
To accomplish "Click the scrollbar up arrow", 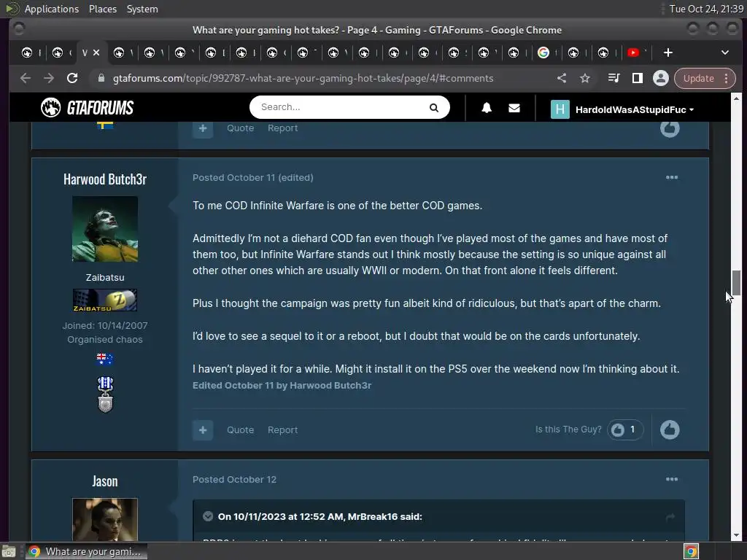I will (736, 98).
